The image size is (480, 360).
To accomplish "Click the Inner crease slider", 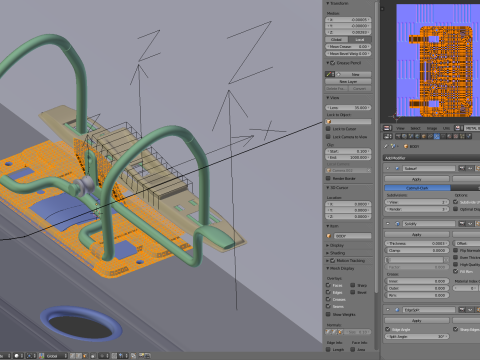I will (x=417, y=281).
